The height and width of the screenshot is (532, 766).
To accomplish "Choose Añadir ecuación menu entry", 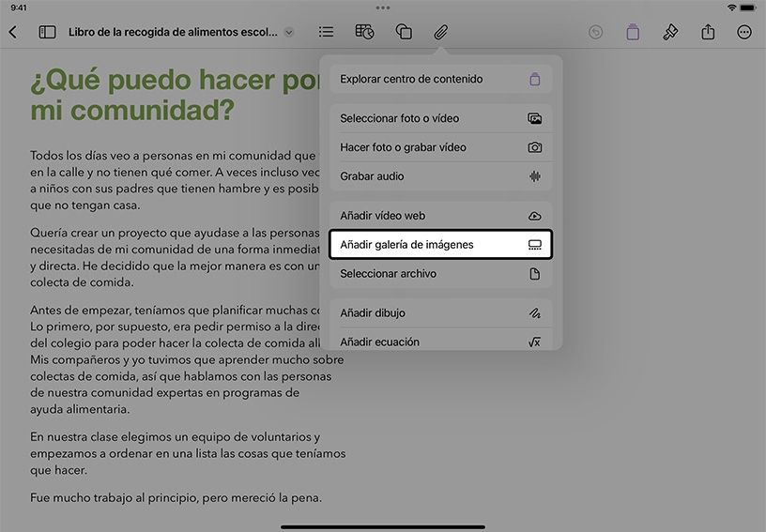I will [x=440, y=341].
